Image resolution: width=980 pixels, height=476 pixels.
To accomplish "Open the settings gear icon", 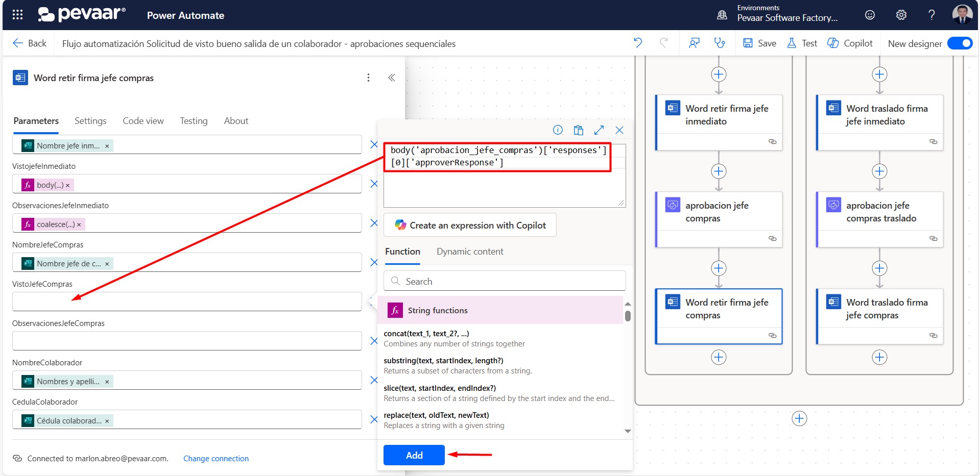I will (901, 15).
